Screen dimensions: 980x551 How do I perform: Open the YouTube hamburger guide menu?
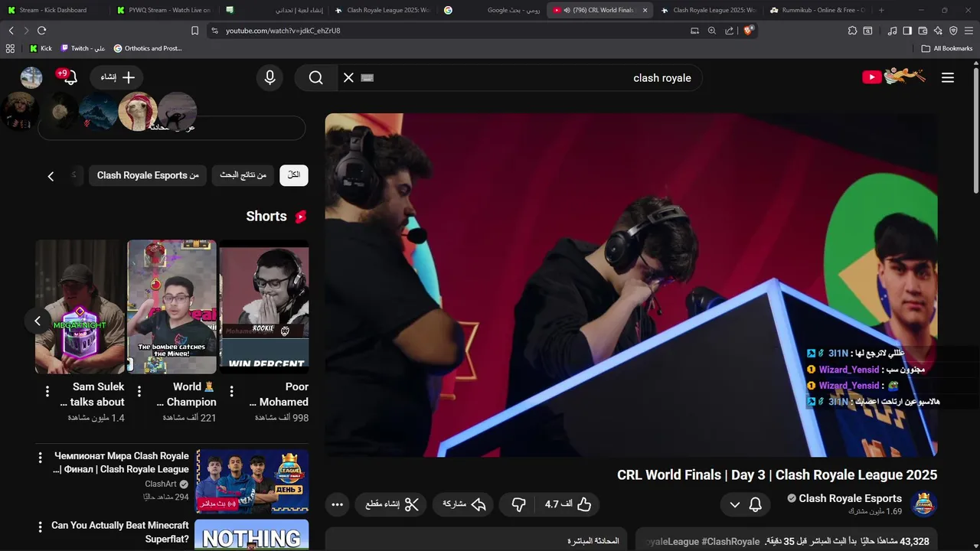[x=948, y=77]
